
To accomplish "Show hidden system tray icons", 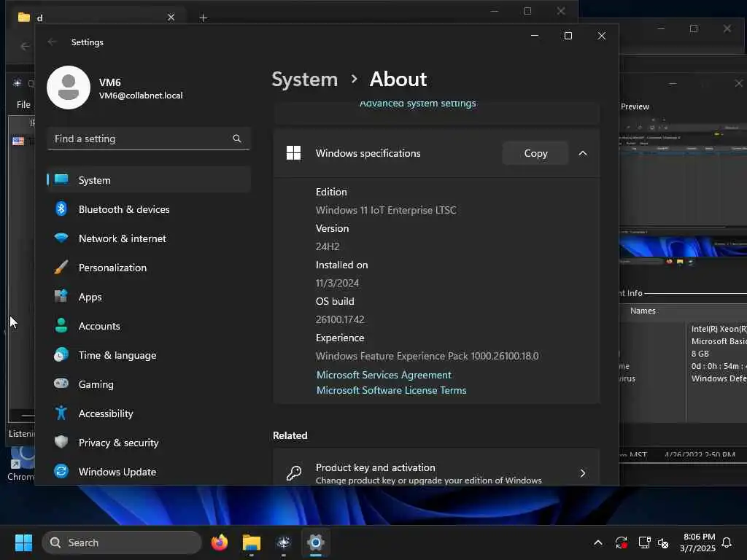I will point(598,542).
